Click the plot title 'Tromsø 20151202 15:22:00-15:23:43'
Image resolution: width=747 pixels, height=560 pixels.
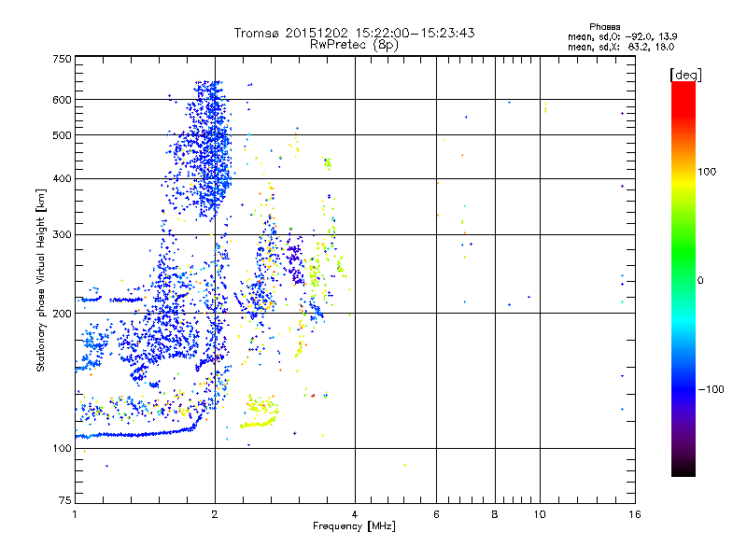pos(354,33)
